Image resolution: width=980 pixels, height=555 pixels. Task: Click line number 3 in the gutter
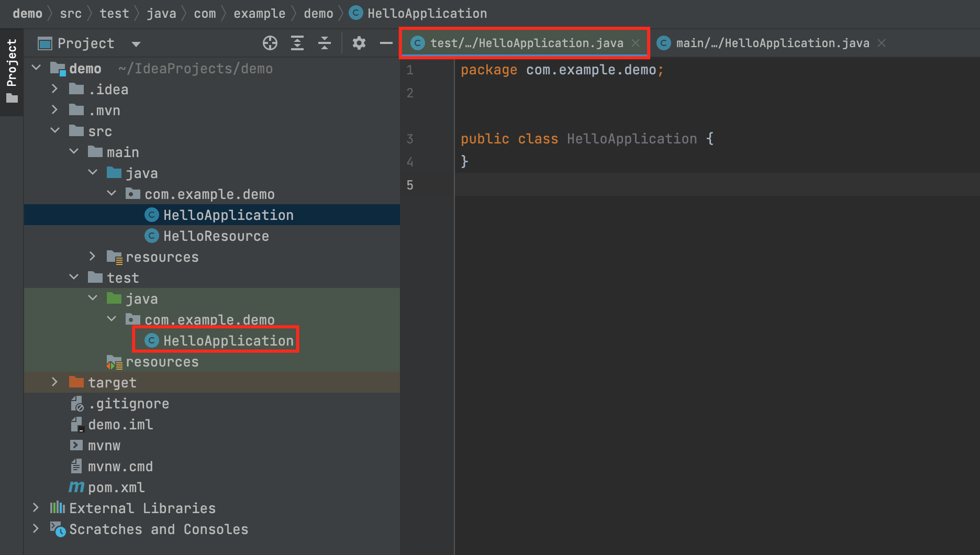410,139
